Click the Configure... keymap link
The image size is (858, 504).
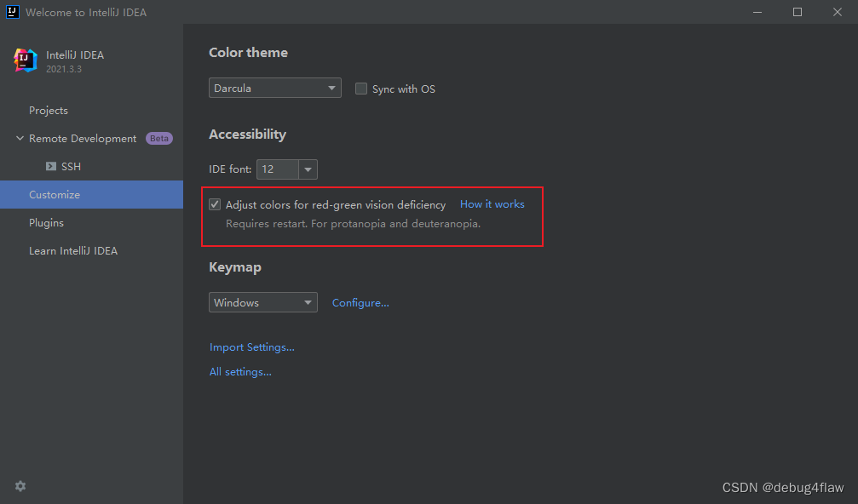(360, 303)
